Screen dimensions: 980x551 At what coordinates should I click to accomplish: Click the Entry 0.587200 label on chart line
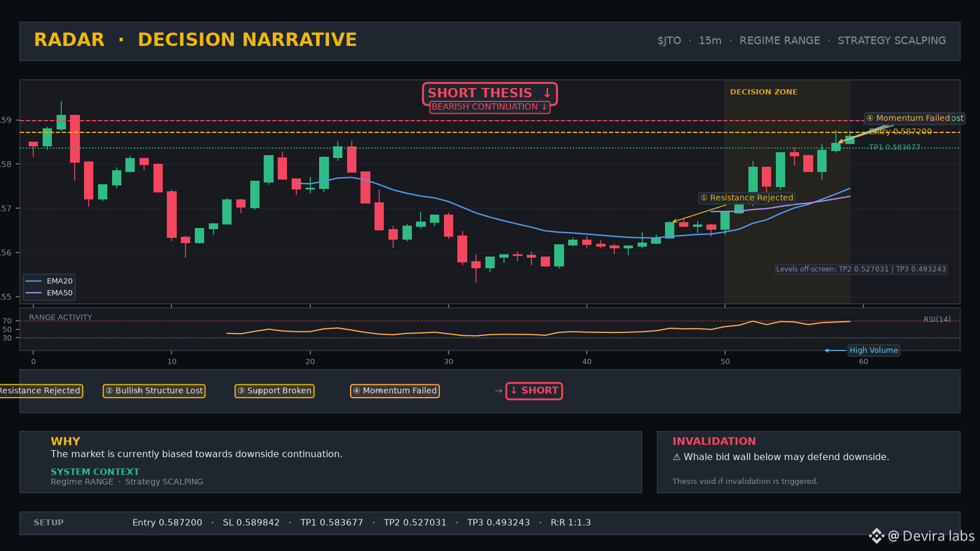(901, 132)
